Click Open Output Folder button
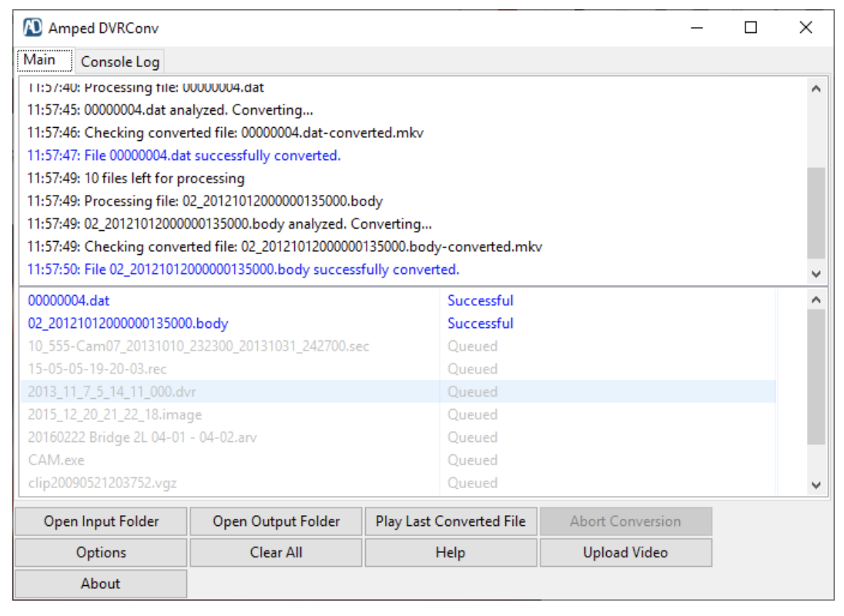Viewport: 844px width, 616px height. coord(276,521)
